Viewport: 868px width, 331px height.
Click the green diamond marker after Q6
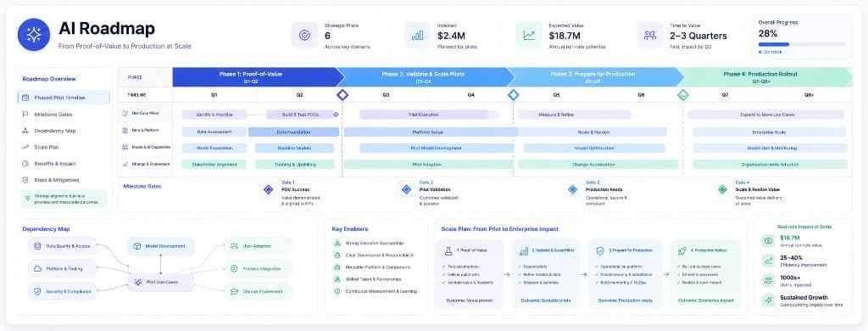coord(683,95)
